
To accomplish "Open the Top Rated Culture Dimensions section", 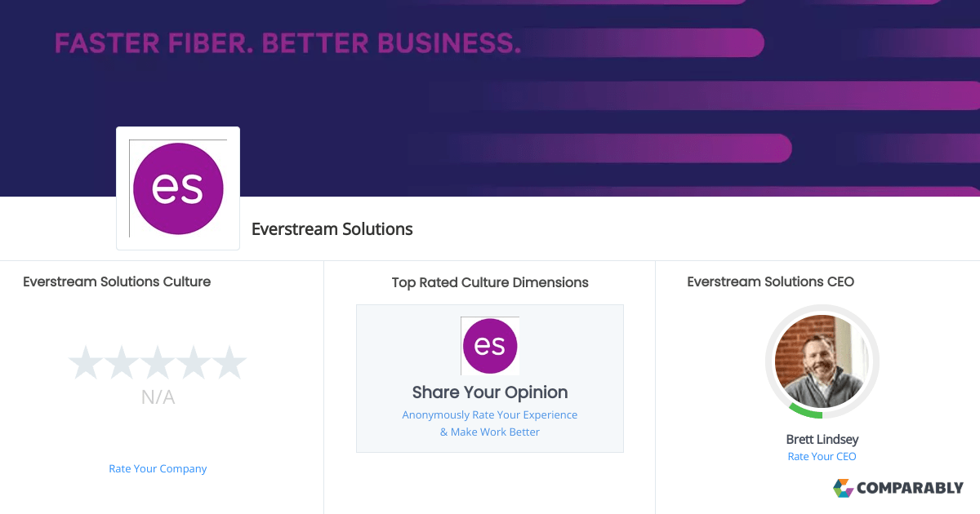I will pyautogui.click(x=489, y=282).
